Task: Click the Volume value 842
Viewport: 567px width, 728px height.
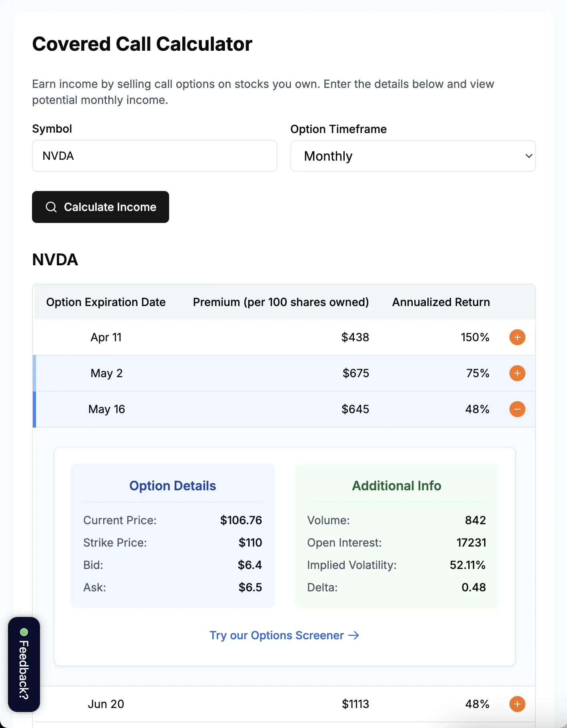Action: 475,520
